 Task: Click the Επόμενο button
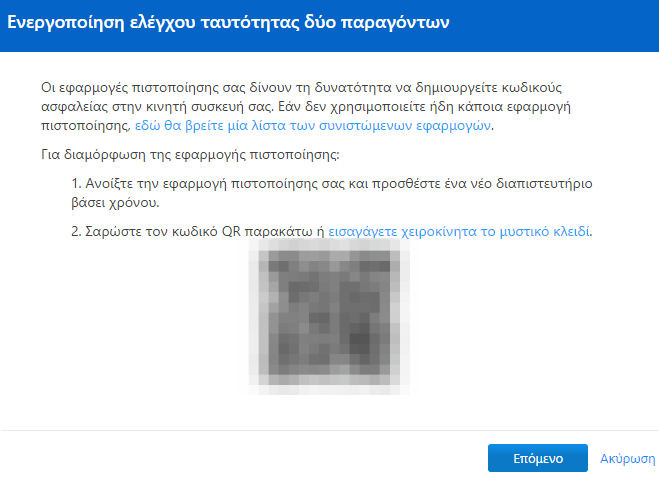coord(538,458)
